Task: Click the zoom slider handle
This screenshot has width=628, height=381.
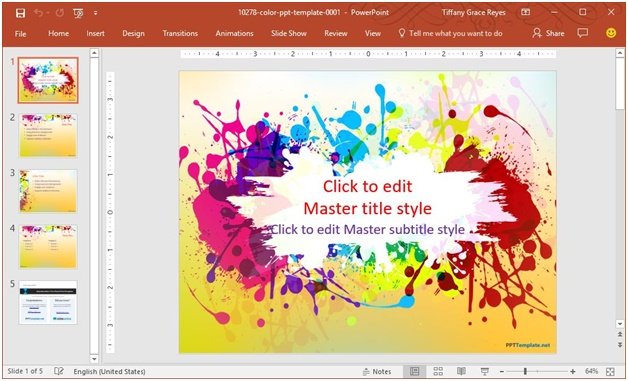Action: click(x=525, y=372)
